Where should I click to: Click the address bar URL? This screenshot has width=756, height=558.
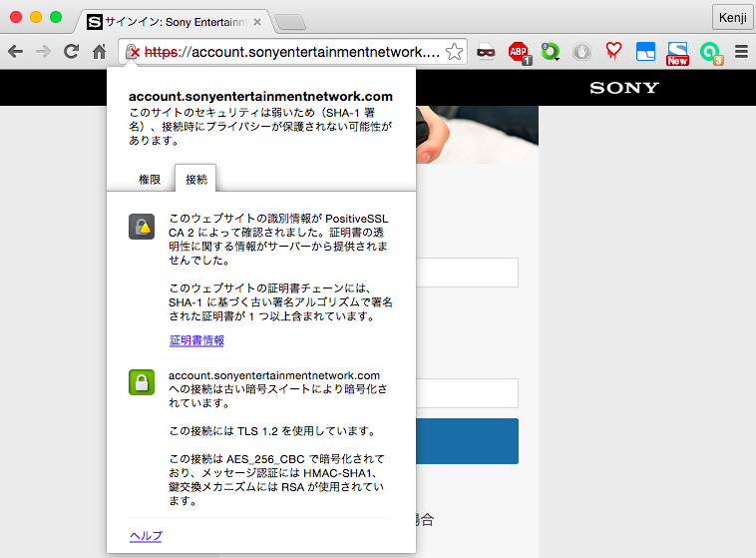coord(291,52)
